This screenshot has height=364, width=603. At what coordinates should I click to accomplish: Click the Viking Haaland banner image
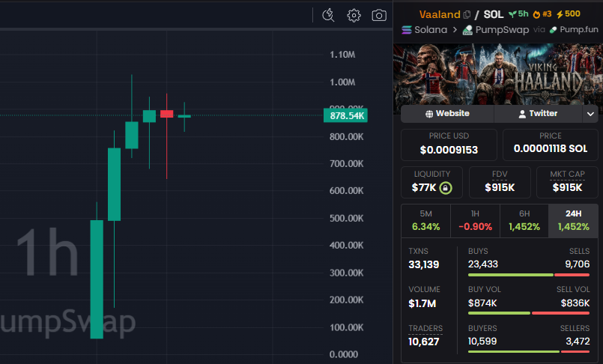(x=498, y=74)
